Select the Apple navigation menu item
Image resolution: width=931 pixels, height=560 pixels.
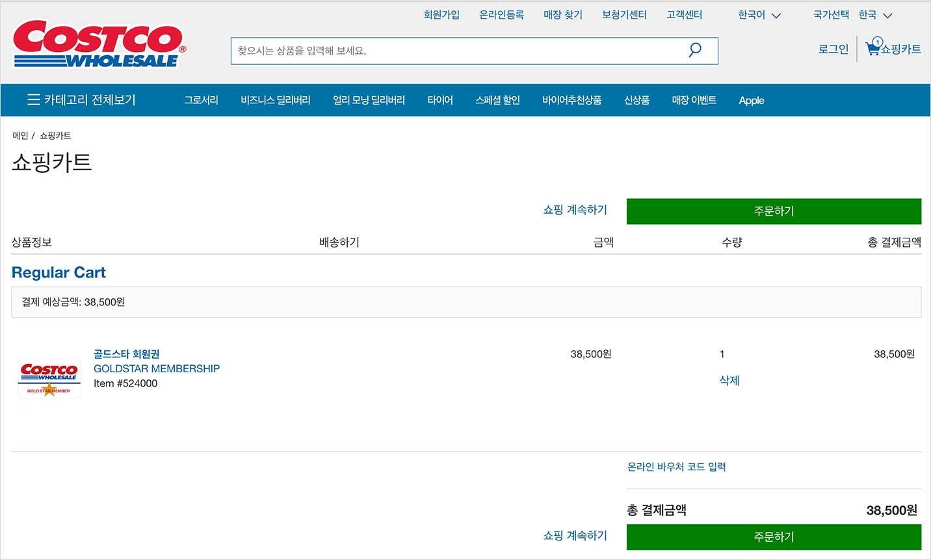[x=751, y=100]
